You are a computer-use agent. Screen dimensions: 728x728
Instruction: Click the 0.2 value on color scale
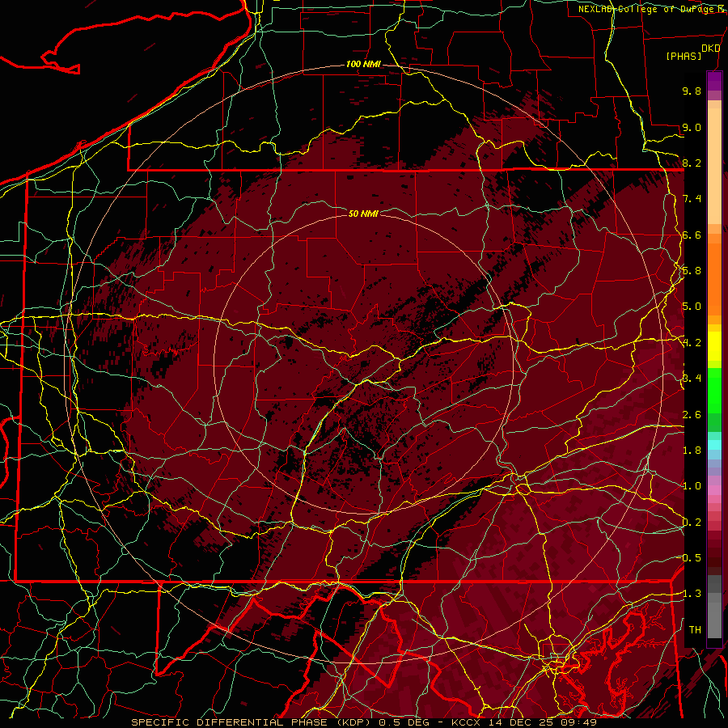tap(692, 523)
